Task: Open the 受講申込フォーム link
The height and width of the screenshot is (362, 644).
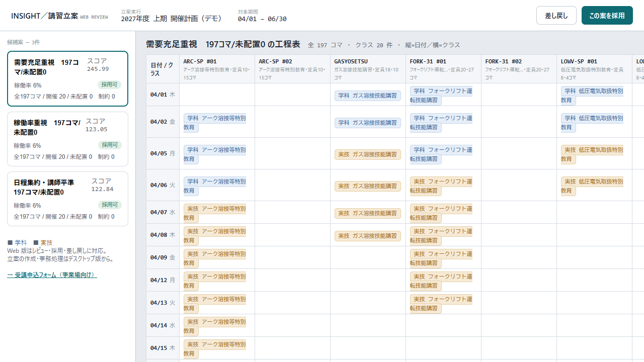Action: [52, 275]
